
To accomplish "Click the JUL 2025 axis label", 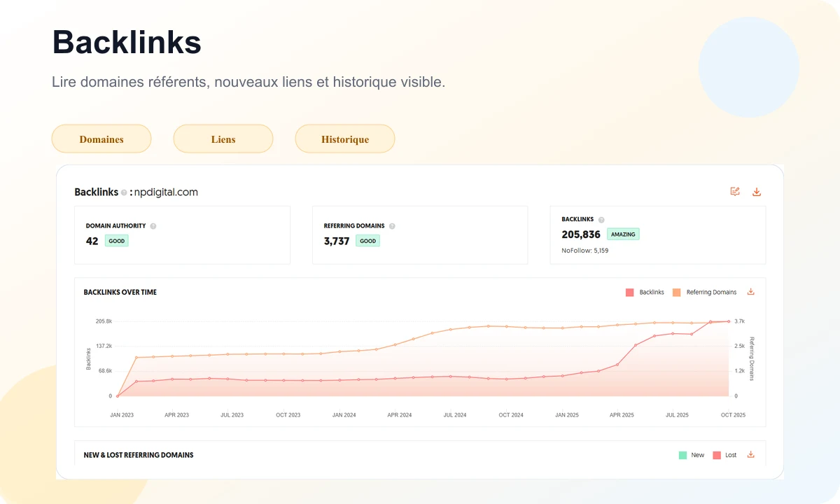I will coord(677,415).
